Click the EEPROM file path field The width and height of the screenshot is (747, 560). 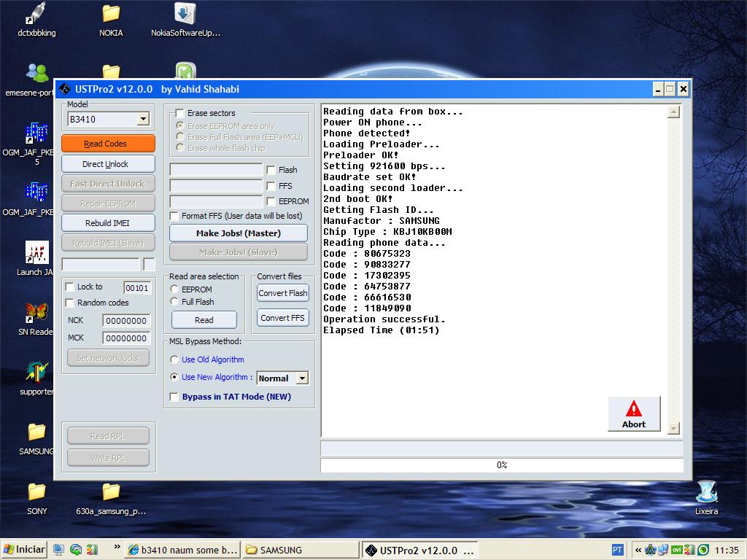click(x=216, y=201)
